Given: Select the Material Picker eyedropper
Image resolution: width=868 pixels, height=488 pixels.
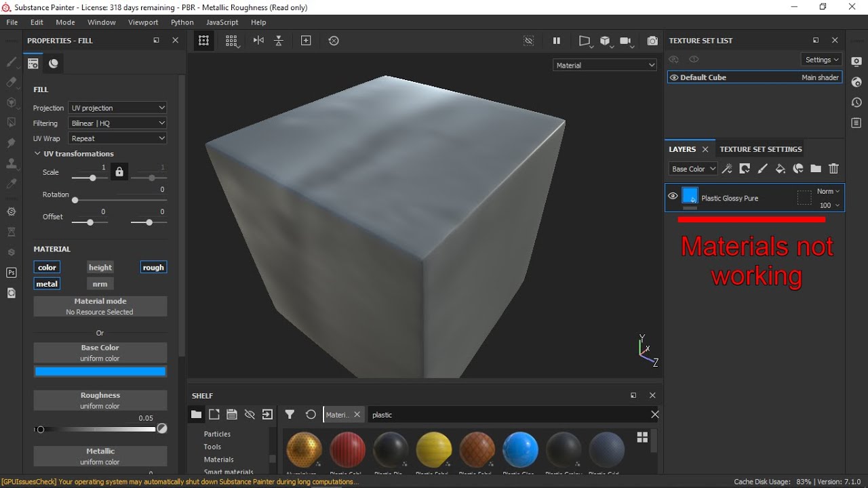Looking at the screenshot, I should 11,184.
